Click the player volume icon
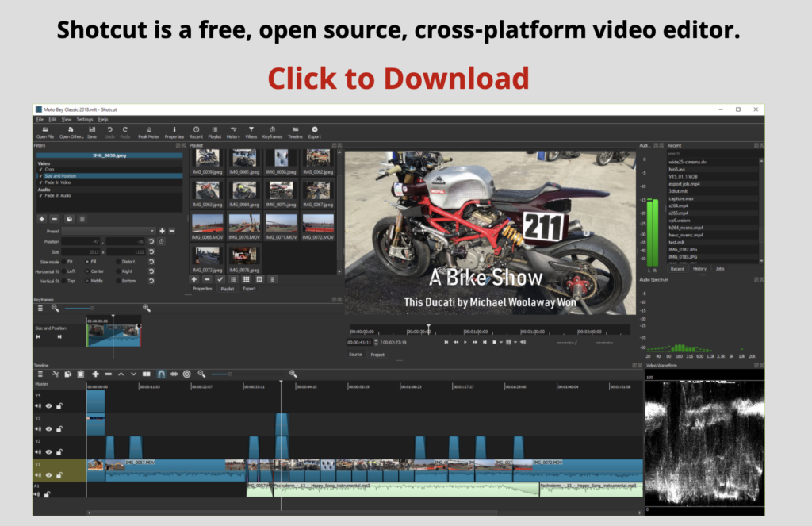 523,342
